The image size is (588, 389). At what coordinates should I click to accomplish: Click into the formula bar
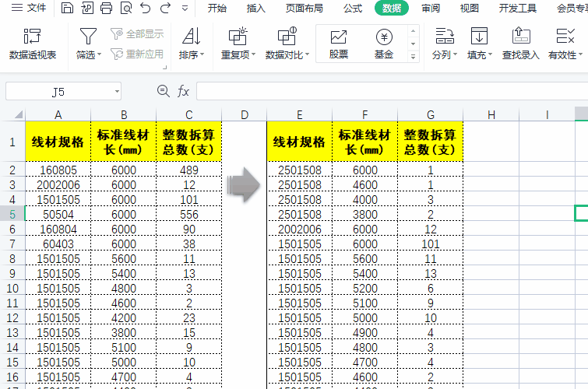[x=393, y=91]
